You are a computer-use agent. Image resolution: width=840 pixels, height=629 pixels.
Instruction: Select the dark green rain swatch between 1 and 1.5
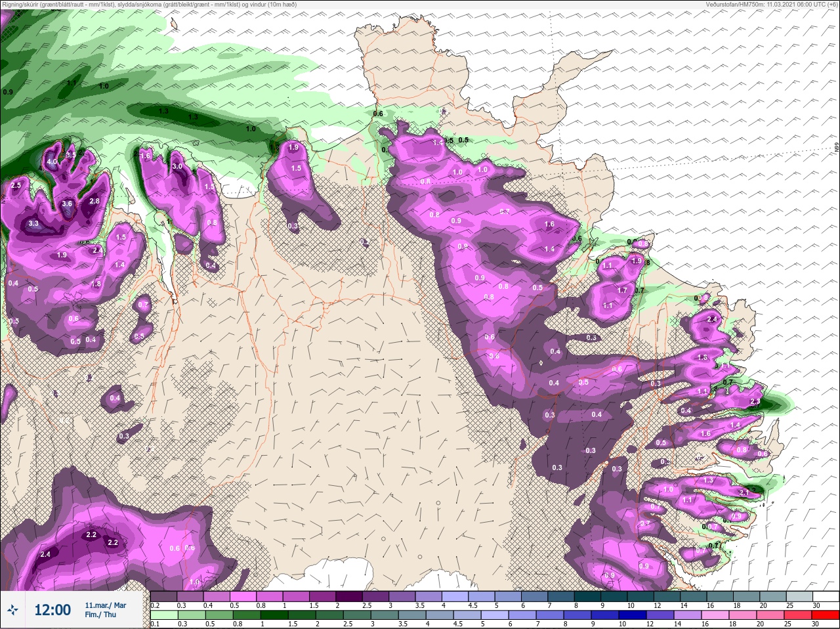tap(274, 615)
